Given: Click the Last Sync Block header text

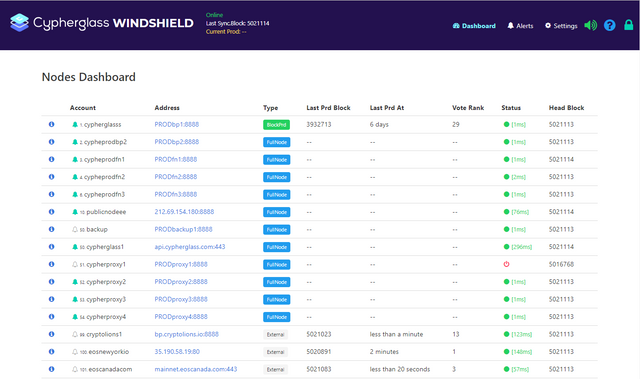Looking at the screenshot, I should (x=237, y=23).
